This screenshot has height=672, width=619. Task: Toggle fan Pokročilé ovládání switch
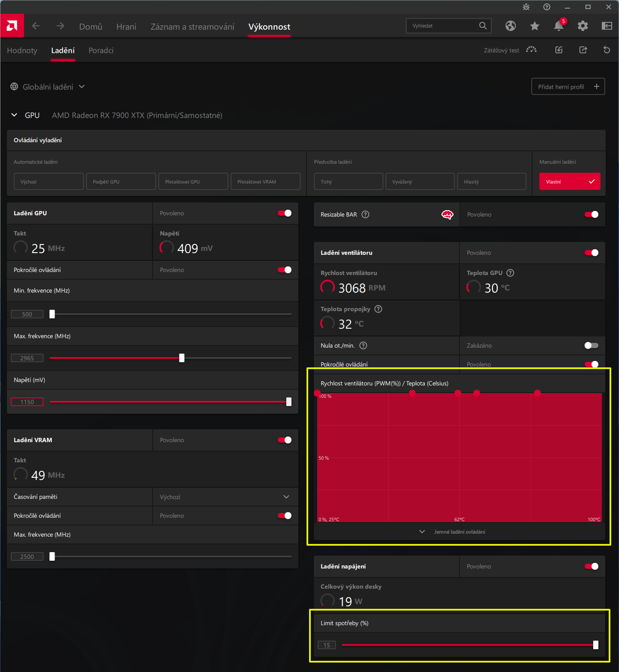[x=591, y=364]
